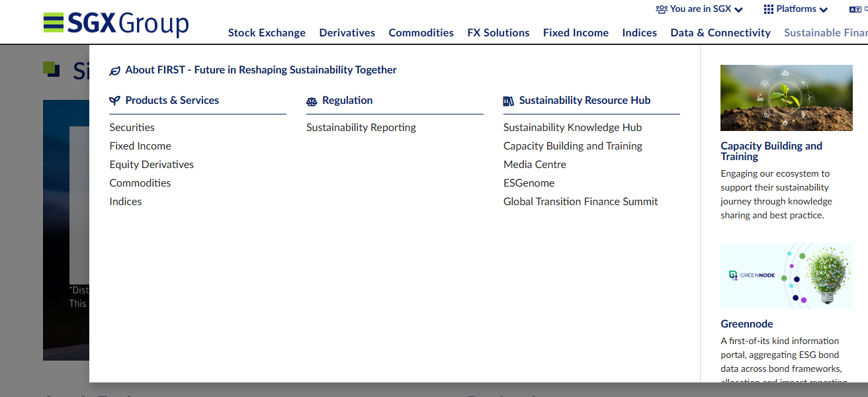The image size is (868, 397).
Task: Open Global Transition Finance Summit
Action: (x=580, y=201)
